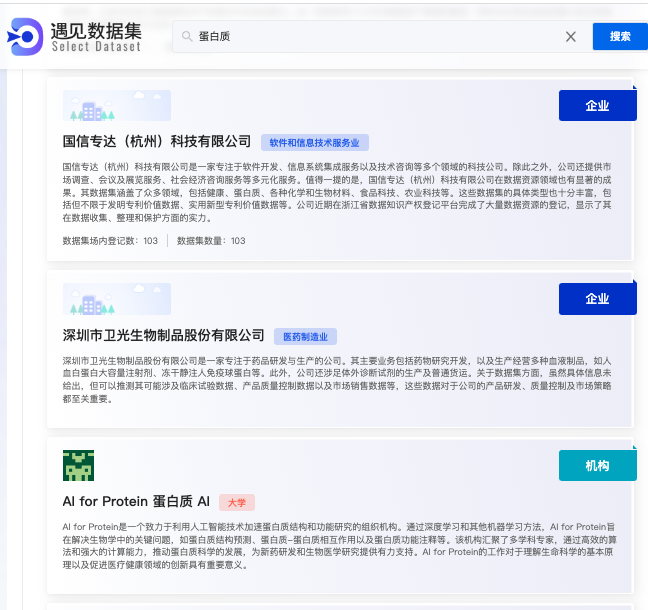Viewport: 648px width, 610px height.
Task: Click the 机构 badge on AI for Protein card
Action: click(598, 465)
